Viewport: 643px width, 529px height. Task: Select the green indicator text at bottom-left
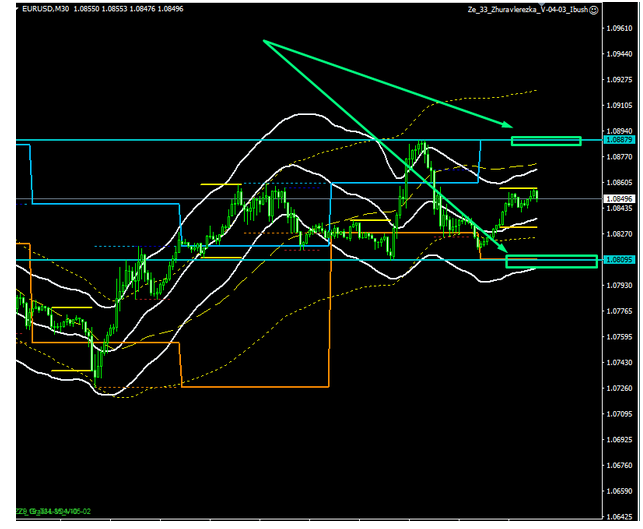coord(47,511)
